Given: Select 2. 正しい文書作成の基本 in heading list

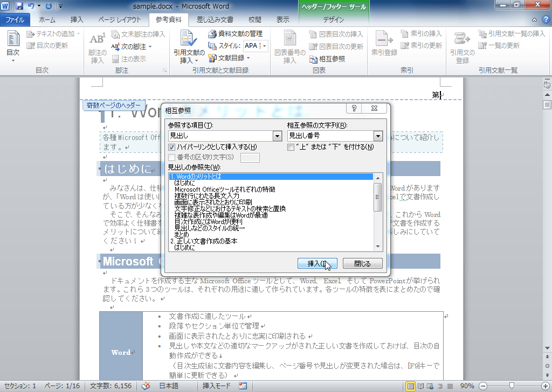Looking at the screenshot, I should (204, 241).
